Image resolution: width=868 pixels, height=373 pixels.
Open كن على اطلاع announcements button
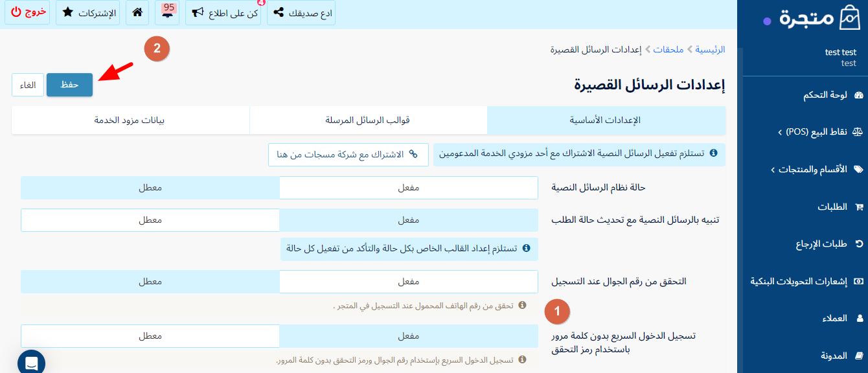click(223, 13)
